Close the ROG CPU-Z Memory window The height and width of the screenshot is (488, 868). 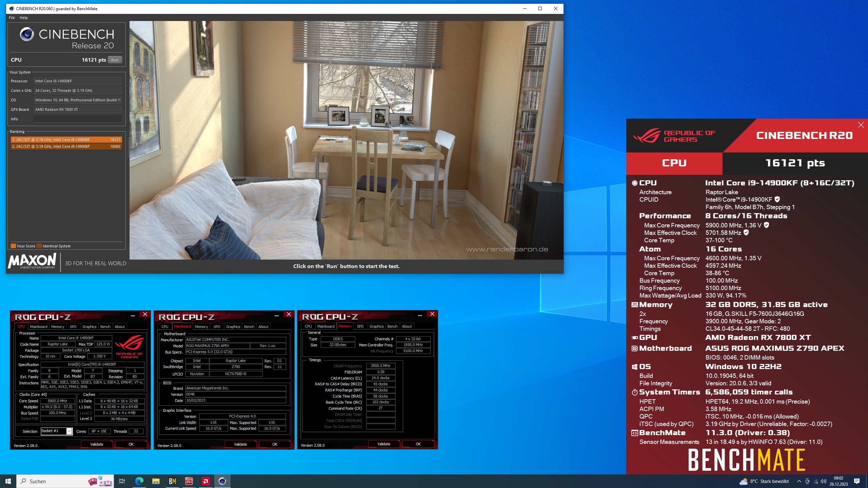432,314
